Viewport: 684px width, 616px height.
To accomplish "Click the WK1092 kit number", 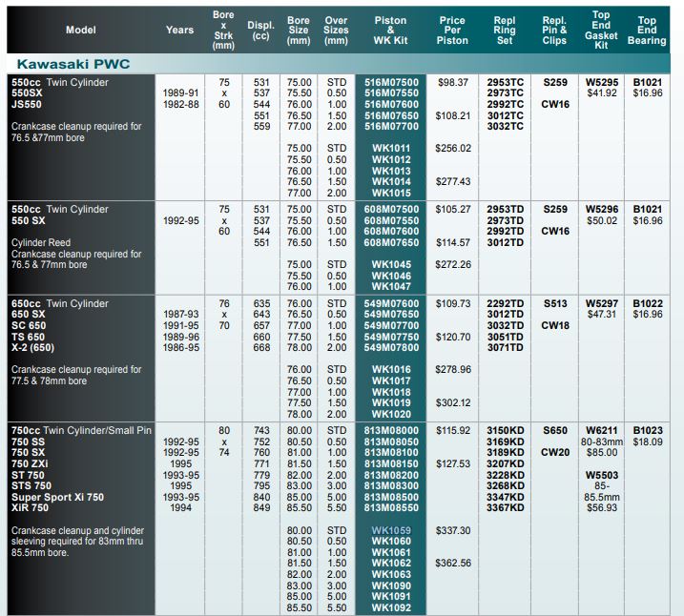I will point(391,607).
